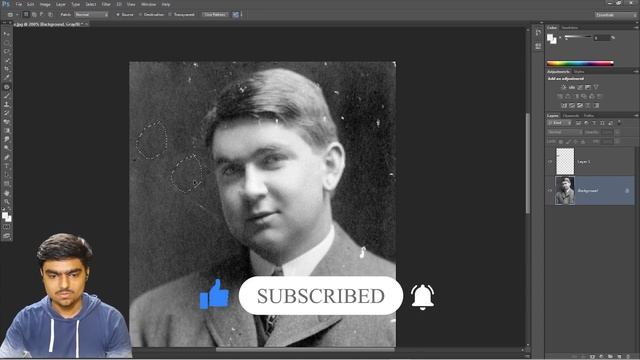Click the Use Pattern button

point(215,15)
